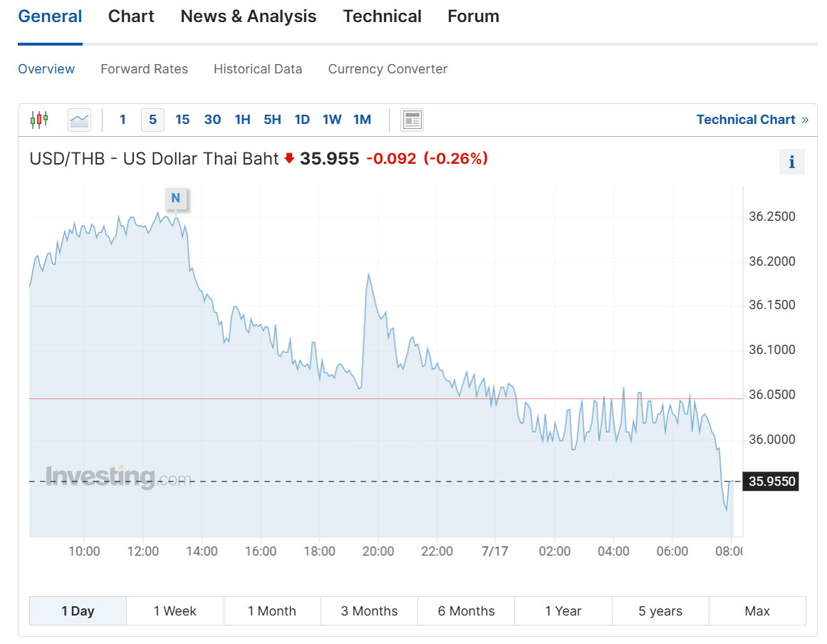Select the 1 minute interval
827x644 pixels.
[x=123, y=120]
